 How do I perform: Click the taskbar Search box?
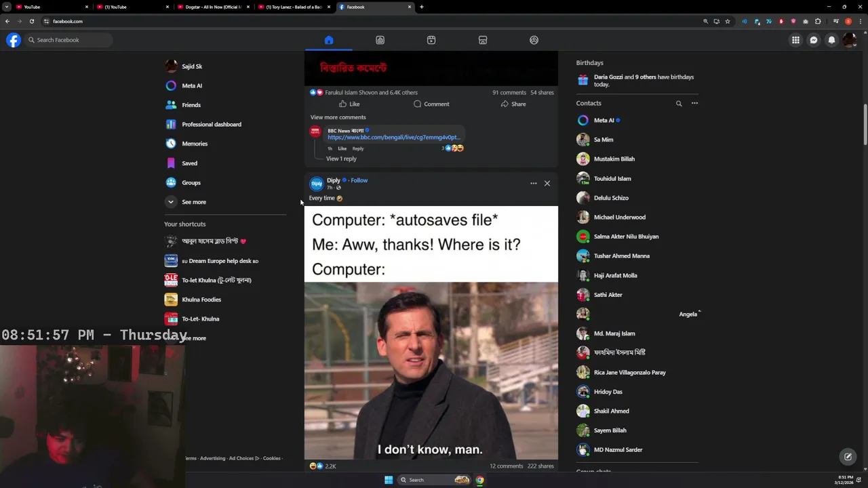click(434, 480)
